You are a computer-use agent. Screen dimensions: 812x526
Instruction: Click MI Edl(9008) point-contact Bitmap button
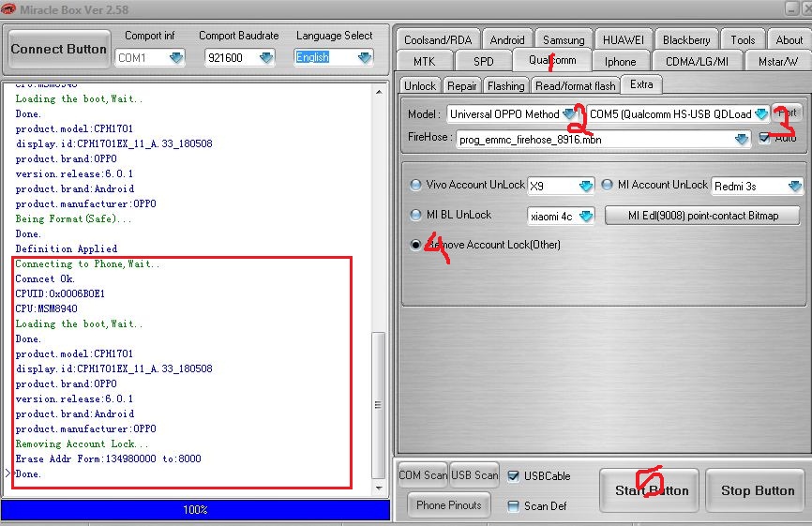click(x=702, y=216)
